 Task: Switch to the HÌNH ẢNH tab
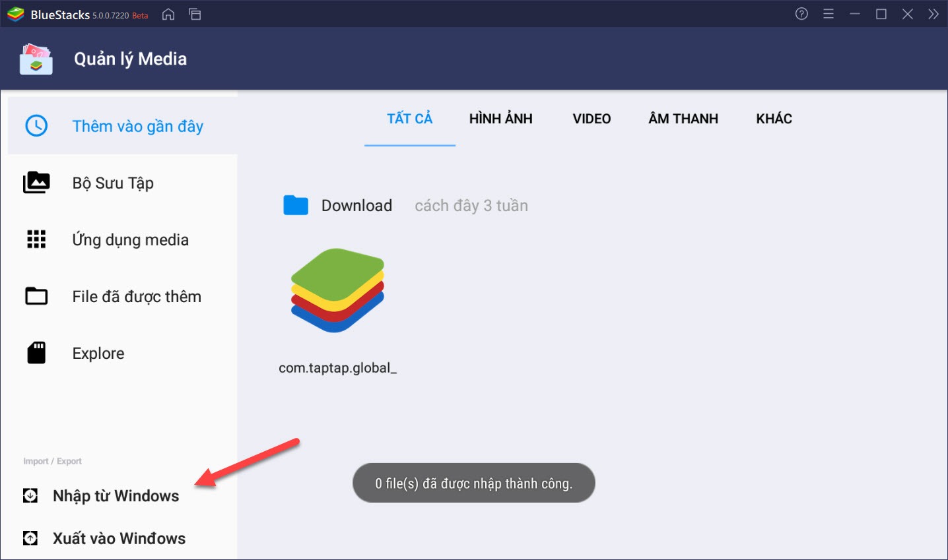click(501, 119)
